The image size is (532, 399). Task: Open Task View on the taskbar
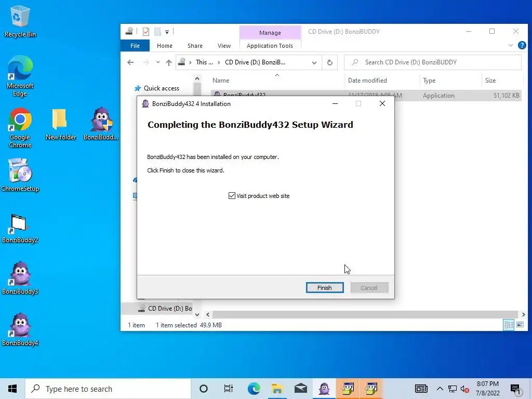coord(229,389)
